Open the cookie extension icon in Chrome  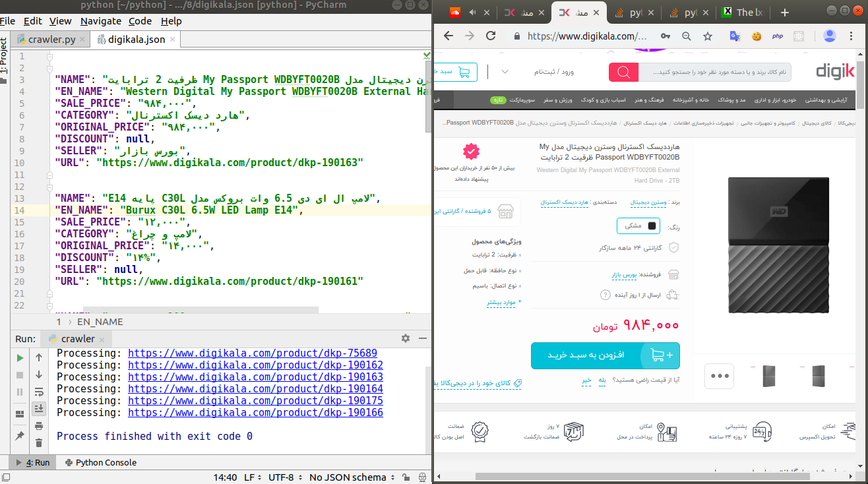click(757, 36)
